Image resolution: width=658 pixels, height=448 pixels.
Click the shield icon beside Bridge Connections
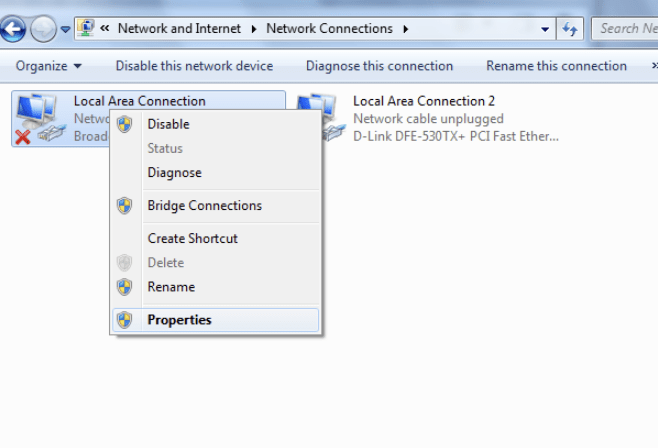(x=124, y=206)
